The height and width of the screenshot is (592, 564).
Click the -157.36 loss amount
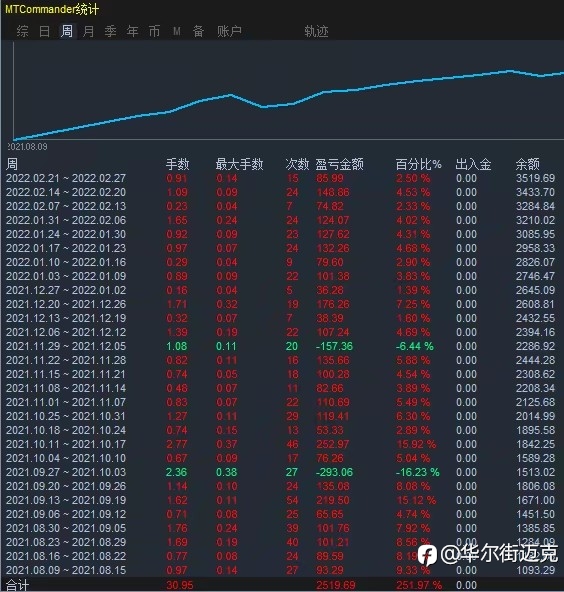334,346
